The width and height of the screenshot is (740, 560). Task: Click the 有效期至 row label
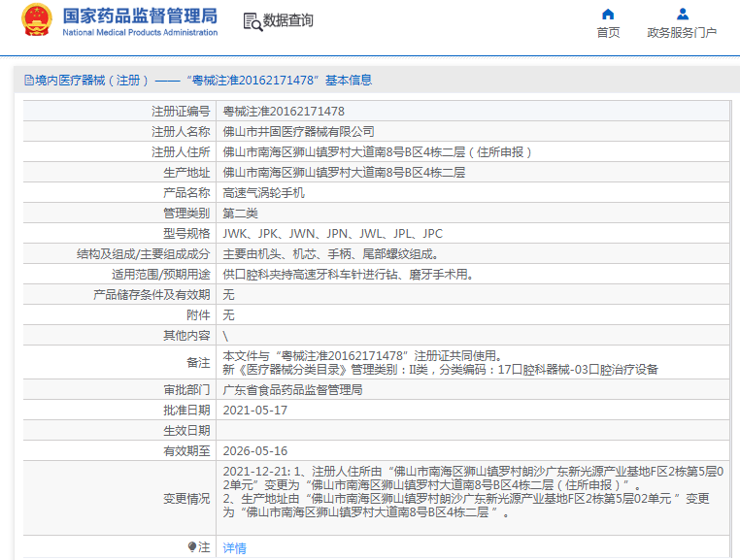click(x=186, y=451)
